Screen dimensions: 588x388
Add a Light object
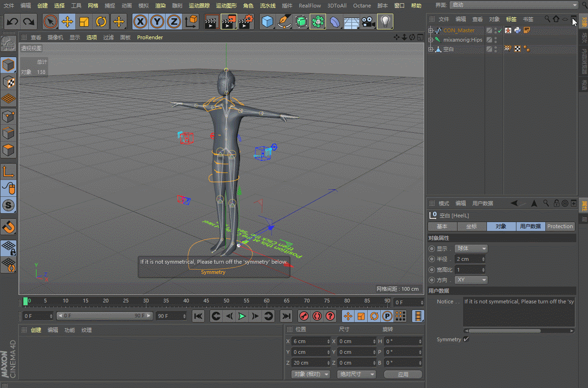[x=385, y=22]
